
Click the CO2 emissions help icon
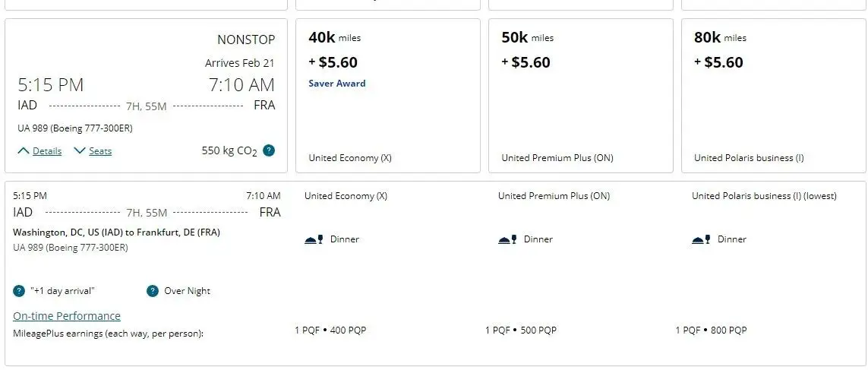point(269,150)
